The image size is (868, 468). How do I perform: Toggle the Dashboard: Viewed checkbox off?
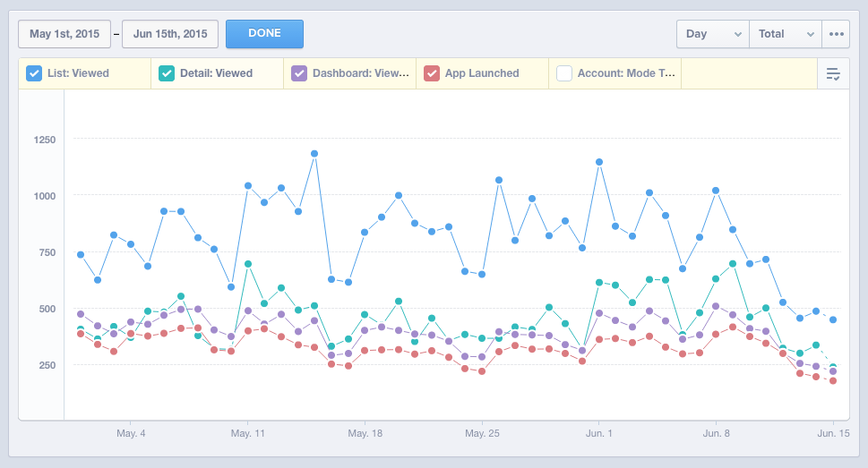[x=299, y=73]
